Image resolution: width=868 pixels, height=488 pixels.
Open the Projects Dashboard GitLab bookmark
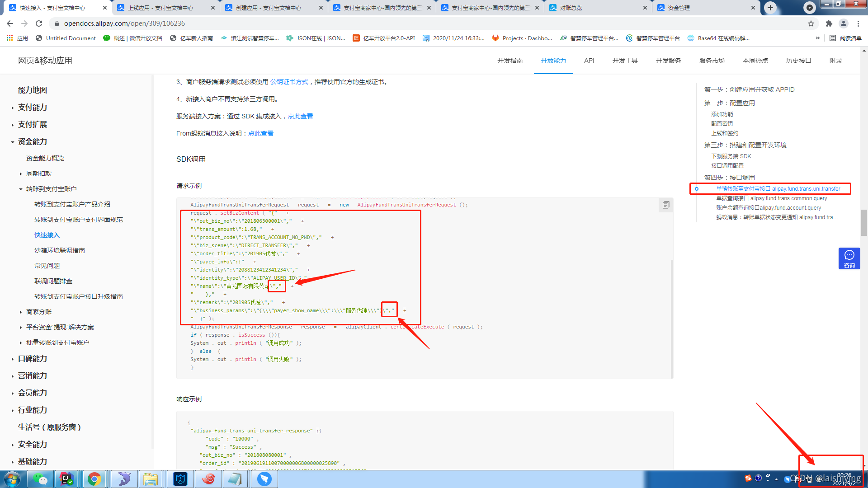click(522, 38)
